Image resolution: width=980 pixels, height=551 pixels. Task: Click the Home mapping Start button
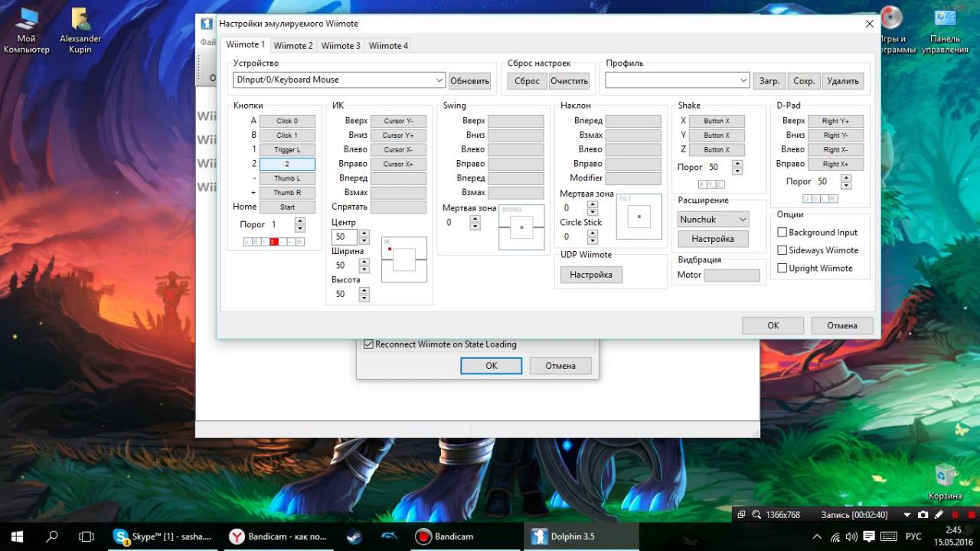point(287,207)
